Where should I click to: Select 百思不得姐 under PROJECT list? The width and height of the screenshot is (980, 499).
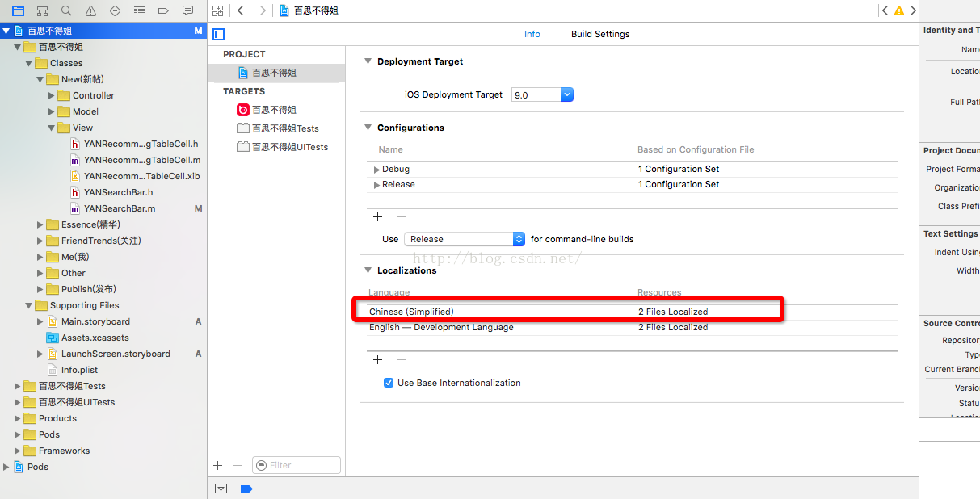point(275,73)
